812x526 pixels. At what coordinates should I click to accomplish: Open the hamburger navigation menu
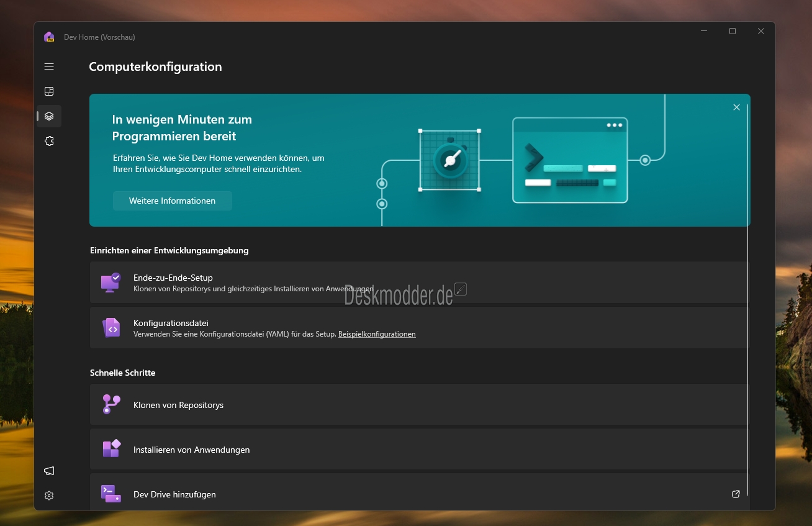tap(49, 66)
